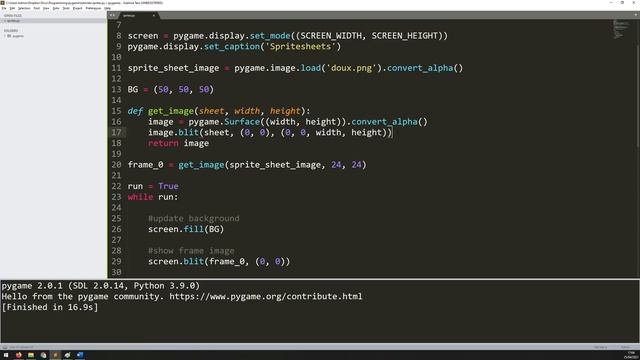Click the 'BG' variable on line 13

point(133,89)
